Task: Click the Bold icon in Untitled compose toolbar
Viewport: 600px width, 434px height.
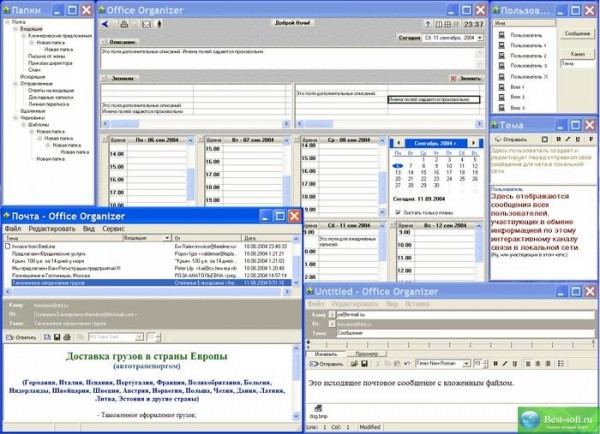Action: [x=496, y=364]
